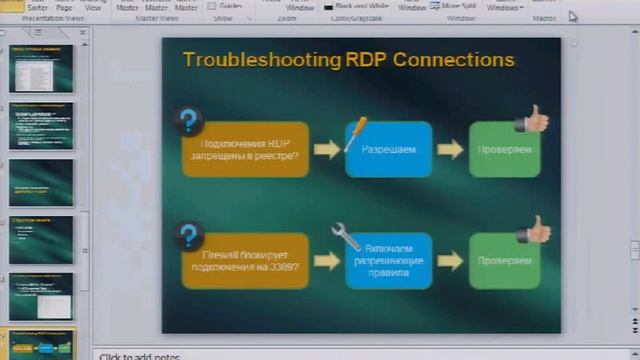Switch to Notes Page view
The width and height of the screenshot is (640, 360).
point(64,6)
